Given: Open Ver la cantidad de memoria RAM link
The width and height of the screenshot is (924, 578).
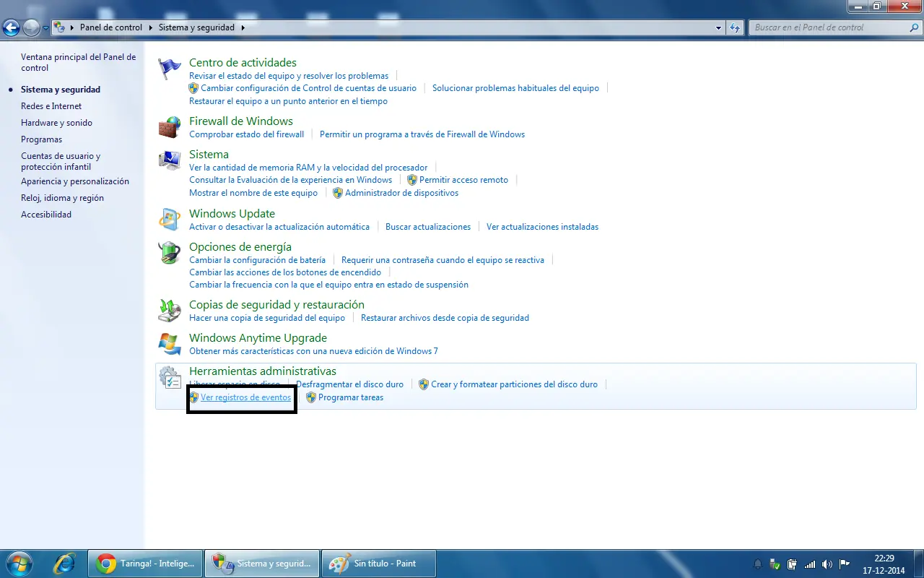Looking at the screenshot, I should pyautogui.click(x=308, y=168).
